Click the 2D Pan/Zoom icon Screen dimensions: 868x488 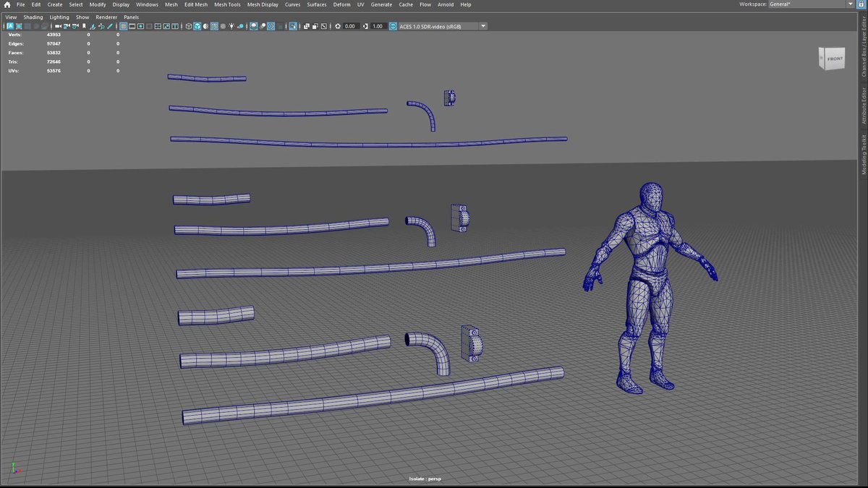click(101, 26)
